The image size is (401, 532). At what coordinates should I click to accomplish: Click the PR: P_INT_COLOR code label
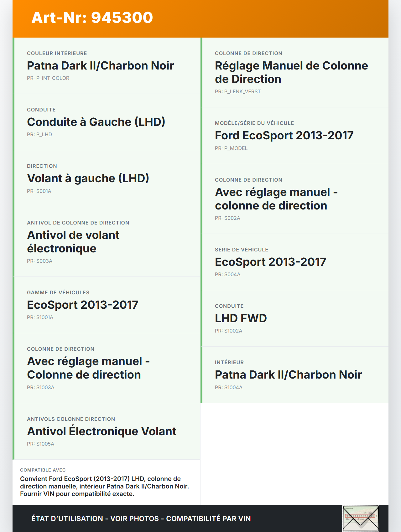[x=48, y=78]
